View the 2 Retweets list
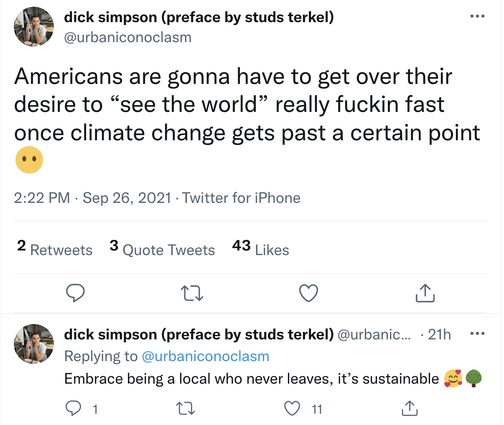This screenshot has height=425, width=504. (55, 249)
